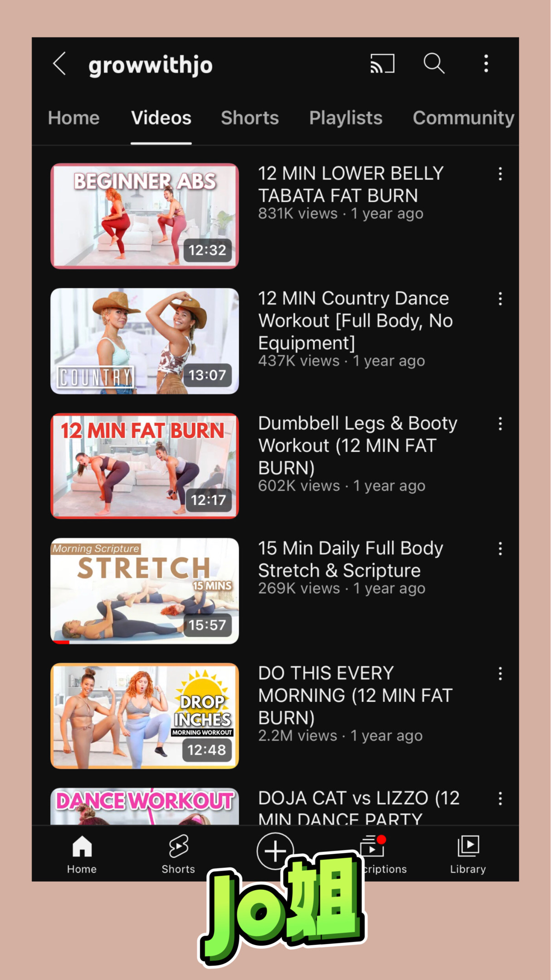Go to Home in bottom navigation
This screenshot has width=551, height=980.
[82, 854]
